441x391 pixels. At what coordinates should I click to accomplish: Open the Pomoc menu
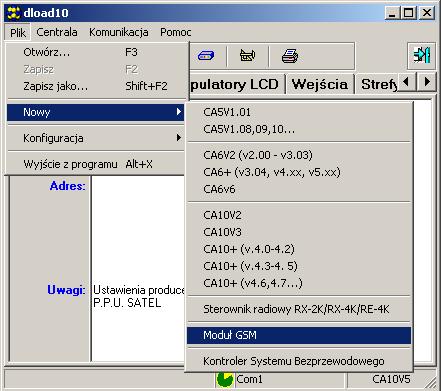tap(175, 32)
